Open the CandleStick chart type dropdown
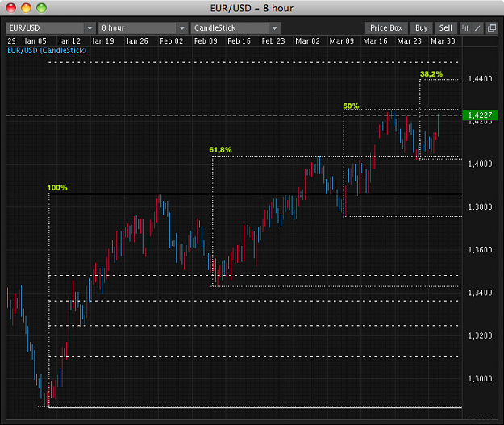This screenshot has height=425, width=504. coord(235,28)
